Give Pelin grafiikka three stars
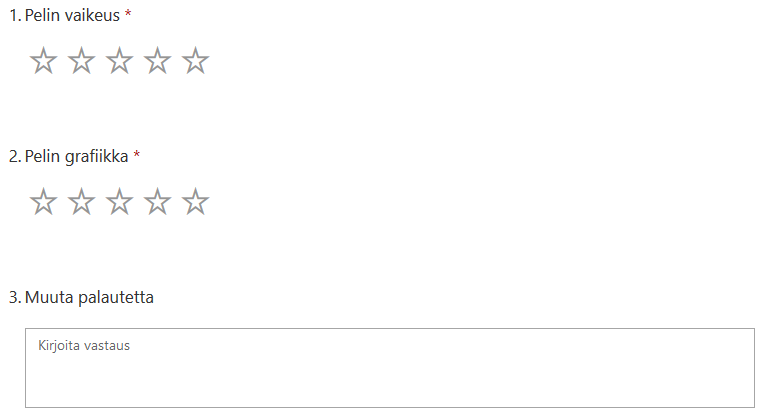The image size is (763, 419). [119, 202]
